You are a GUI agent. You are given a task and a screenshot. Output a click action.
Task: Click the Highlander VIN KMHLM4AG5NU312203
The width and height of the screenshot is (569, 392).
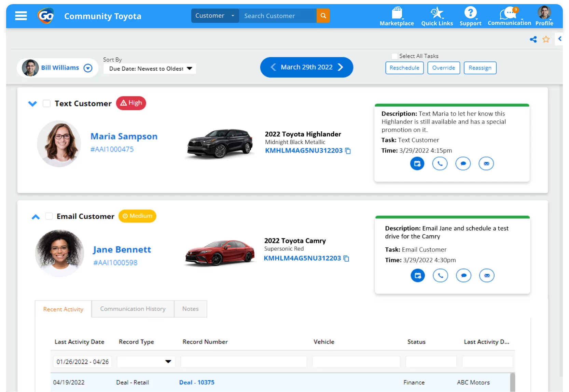coord(304,150)
